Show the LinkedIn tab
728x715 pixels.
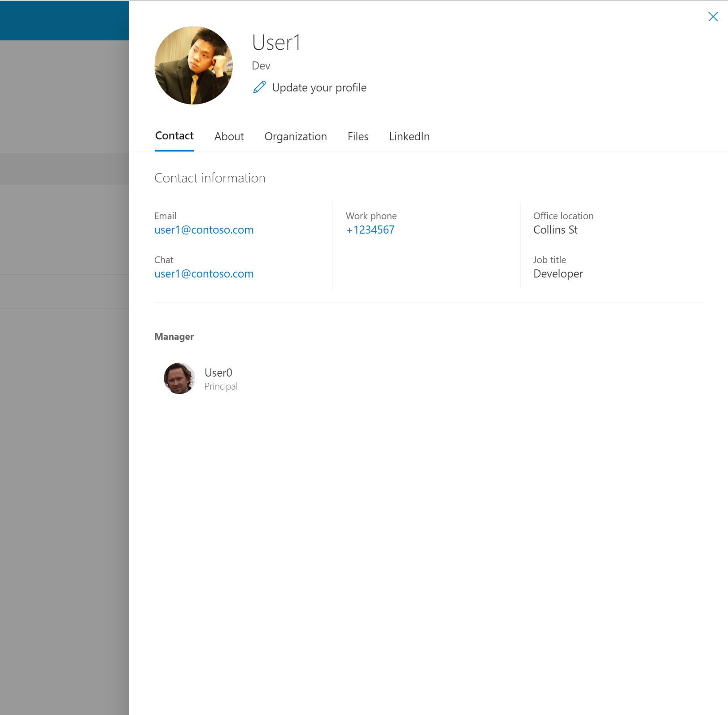(409, 136)
